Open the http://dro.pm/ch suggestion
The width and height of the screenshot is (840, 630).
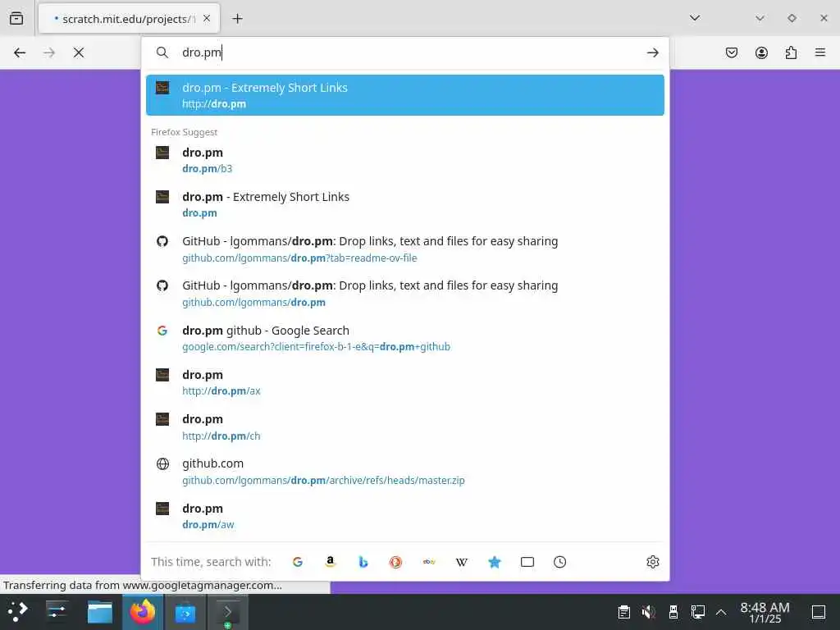(x=405, y=427)
